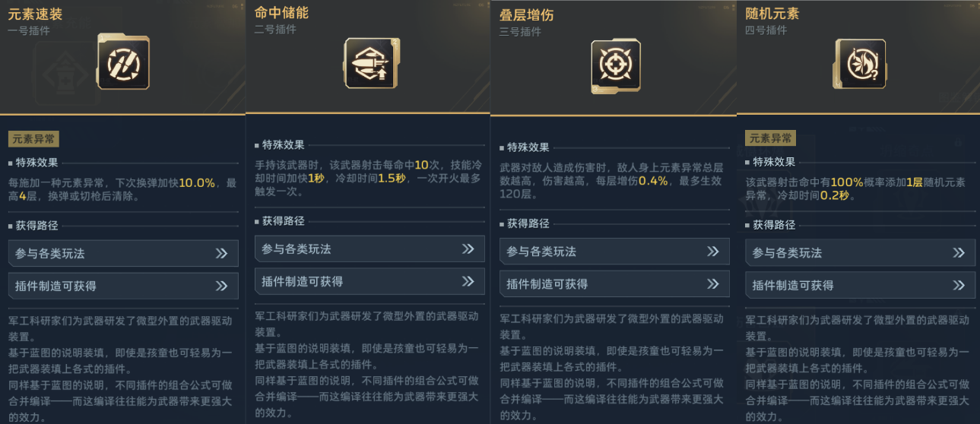Click the 元素异常 tag under 随机元素

tap(772, 138)
